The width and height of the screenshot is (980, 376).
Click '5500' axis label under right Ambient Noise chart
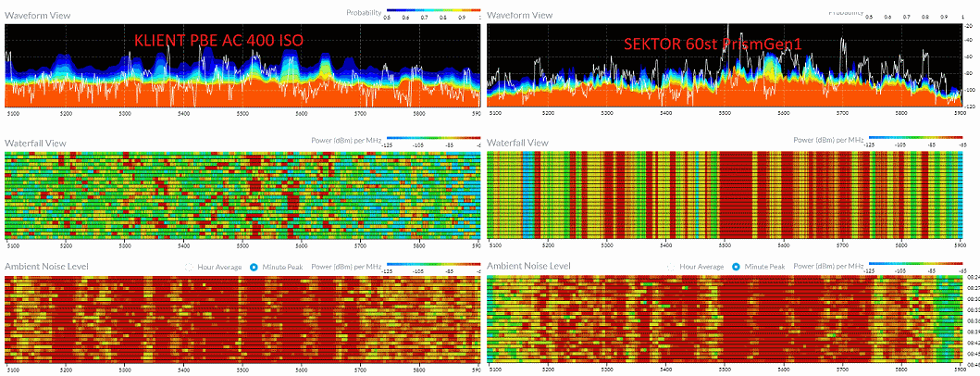pyautogui.click(x=725, y=370)
